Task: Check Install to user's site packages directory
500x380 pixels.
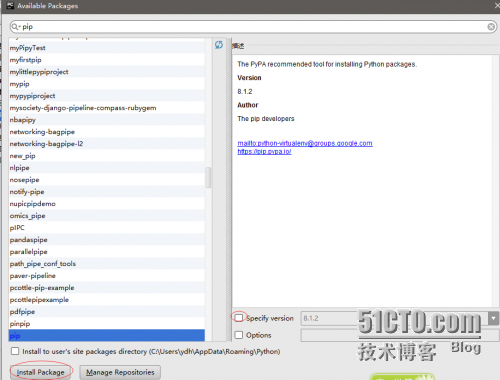Action: click(15, 351)
